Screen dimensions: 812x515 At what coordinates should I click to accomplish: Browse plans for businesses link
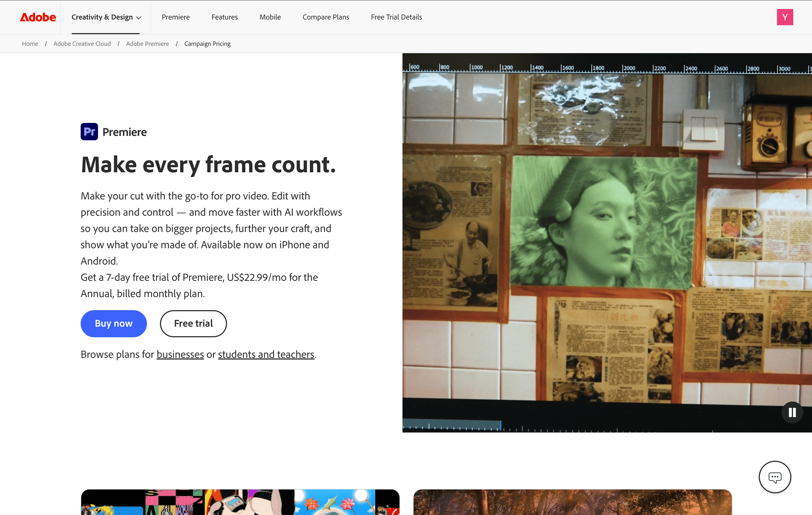(x=180, y=354)
